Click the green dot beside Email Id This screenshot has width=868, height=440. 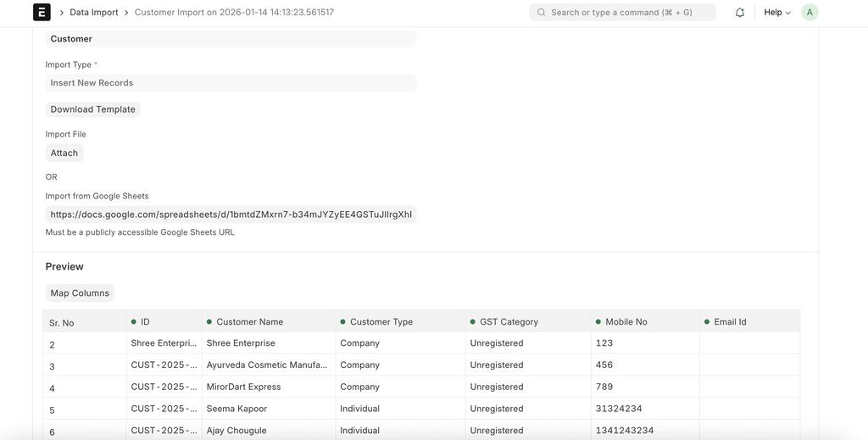click(707, 322)
